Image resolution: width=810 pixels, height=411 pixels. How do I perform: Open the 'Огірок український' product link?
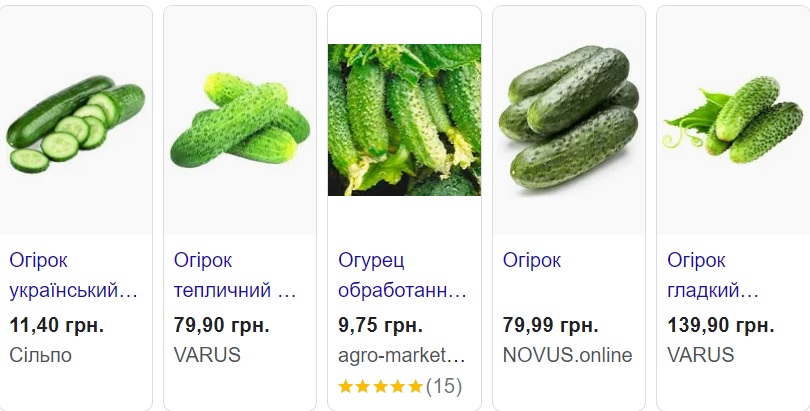click(x=72, y=276)
